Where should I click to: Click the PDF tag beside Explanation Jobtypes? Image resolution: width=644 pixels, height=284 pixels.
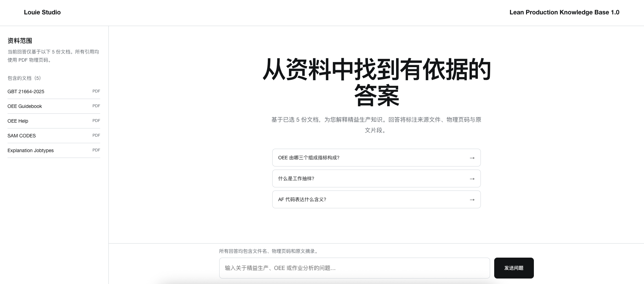(96, 150)
